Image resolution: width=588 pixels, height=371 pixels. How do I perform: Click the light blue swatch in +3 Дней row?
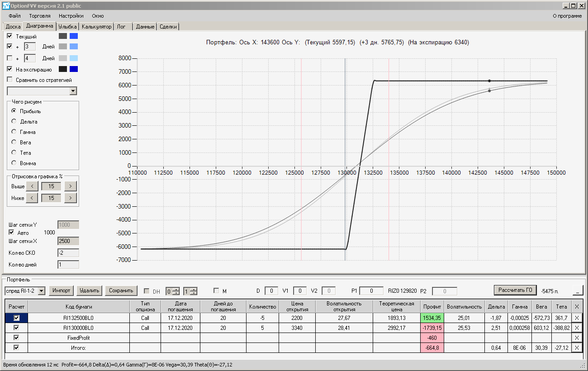(x=74, y=47)
